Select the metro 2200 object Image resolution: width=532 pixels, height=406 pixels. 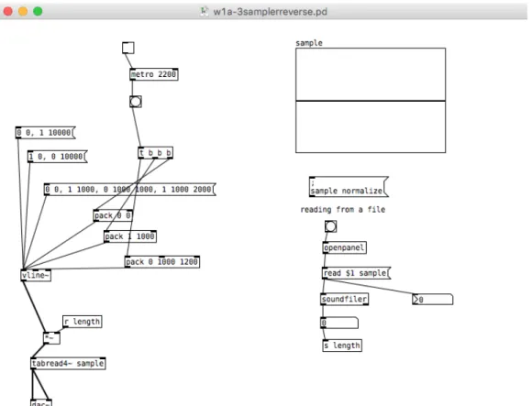pyautogui.click(x=154, y=74)
